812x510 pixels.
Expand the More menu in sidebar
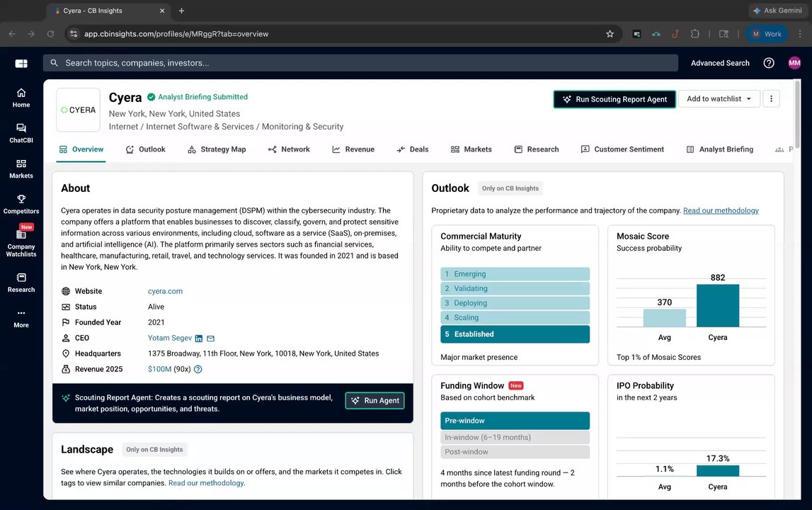click(x=21, y=318)
